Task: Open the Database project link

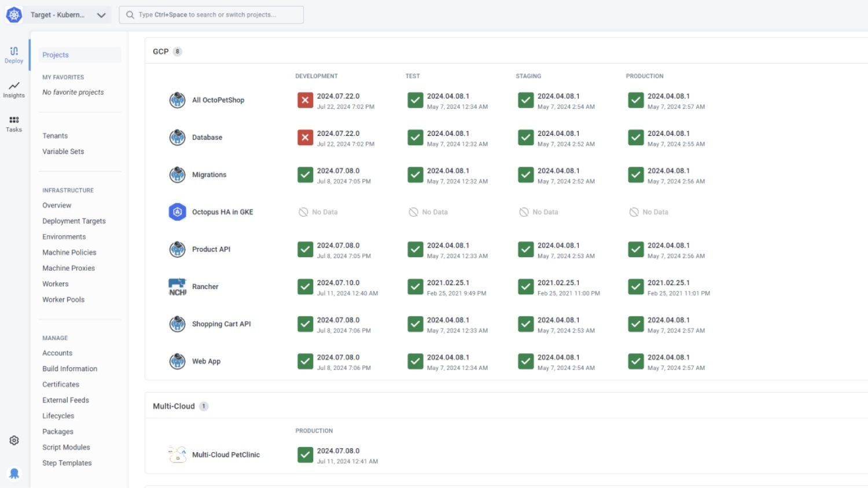Action: (207, 138)
